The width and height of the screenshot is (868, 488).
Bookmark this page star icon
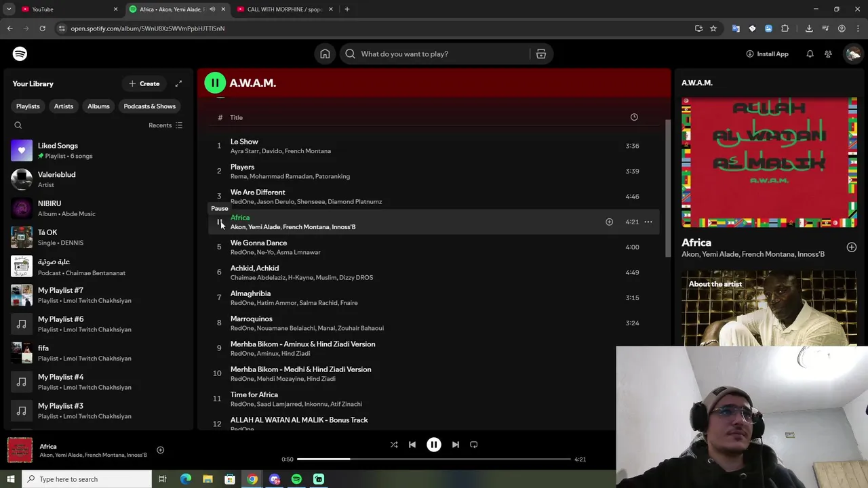(x=713, y=28)
